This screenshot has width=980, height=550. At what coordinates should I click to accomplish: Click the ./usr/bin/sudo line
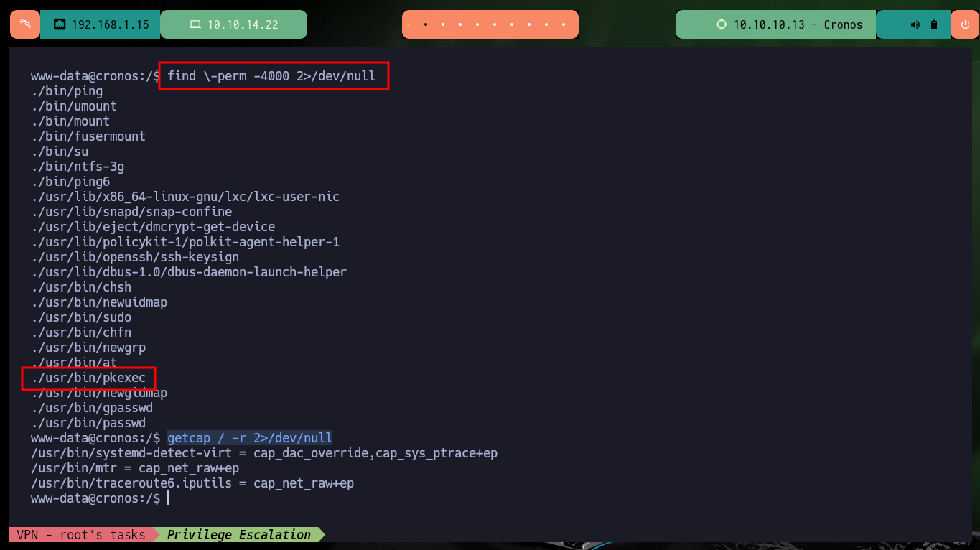[x=81, y=317]
